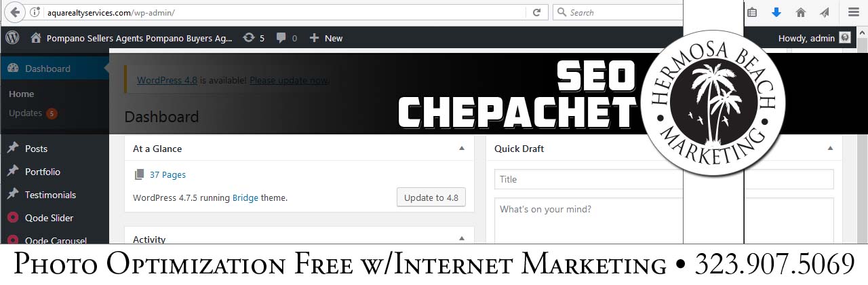The width and height of the screenshot is (868, 285).
Task: Open the browser hamburger menu
Action: [x=853, y=12]
